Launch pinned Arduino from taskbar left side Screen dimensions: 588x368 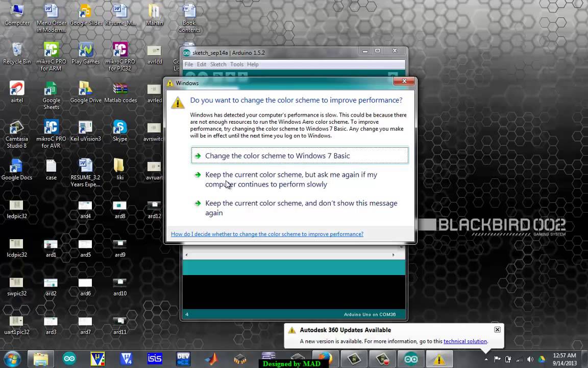[x=69, y=359]
